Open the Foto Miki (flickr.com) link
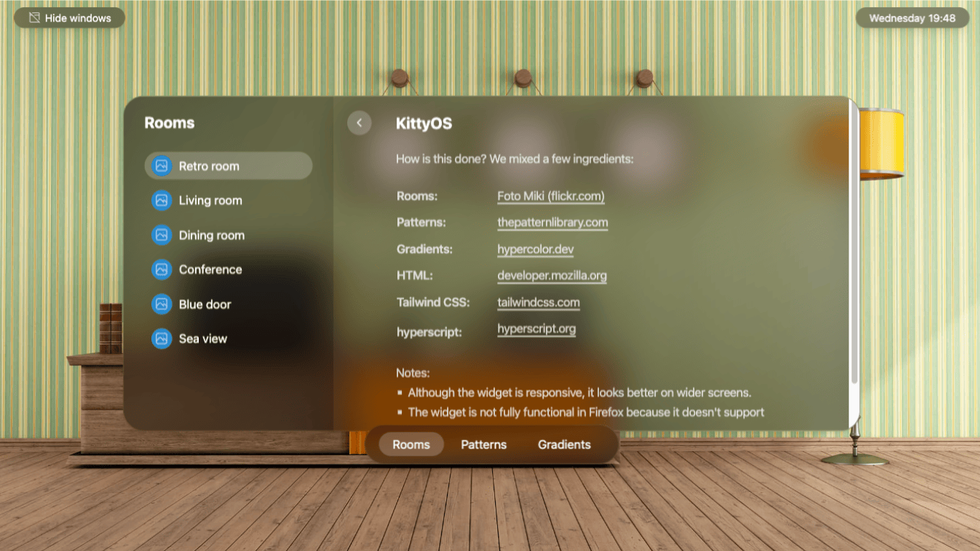 click(x=551, y=196)
